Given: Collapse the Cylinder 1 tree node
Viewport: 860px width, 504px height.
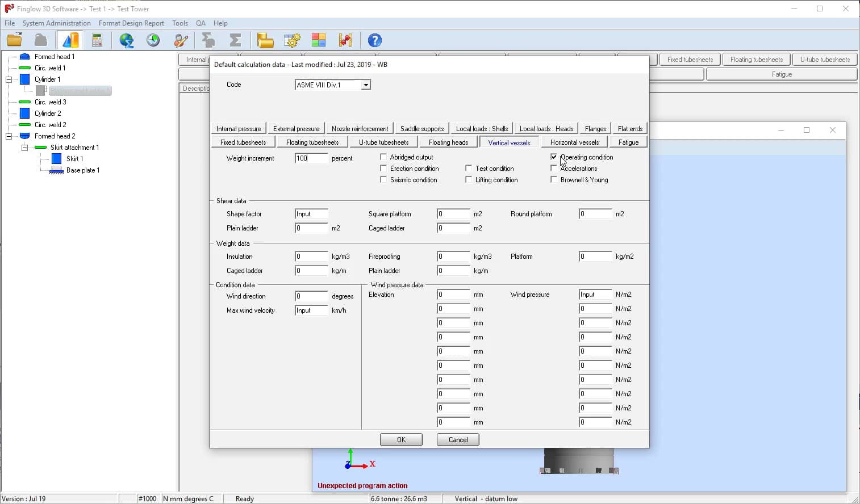Looking at the screenshot, I should [x=9, y=79].
